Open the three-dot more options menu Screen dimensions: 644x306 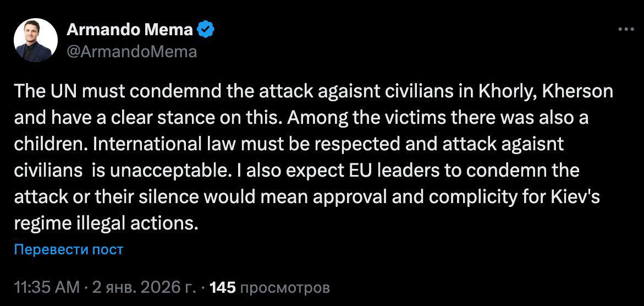click(x=626, y=30)
